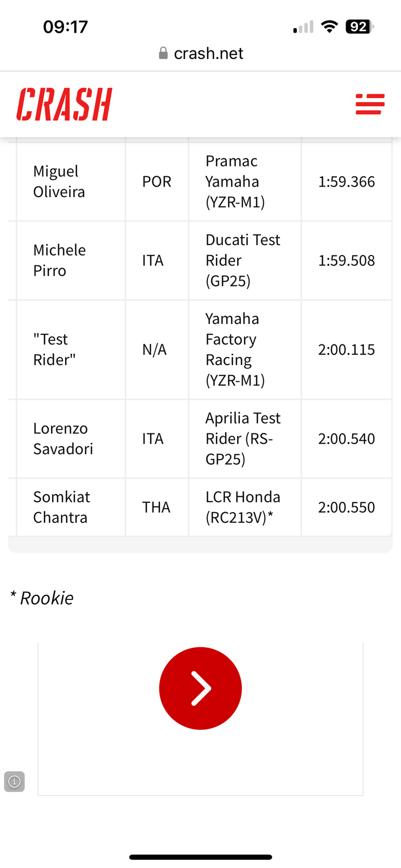Tap the home indicator bar
This screenshot has width=401, height=868.
coord(200,857)
